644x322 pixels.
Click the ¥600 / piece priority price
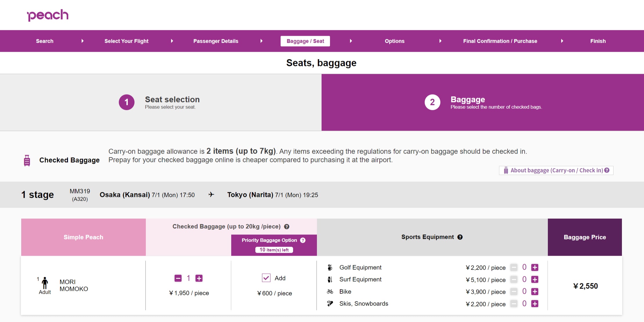pyautogui.click(x=275, y=293)
